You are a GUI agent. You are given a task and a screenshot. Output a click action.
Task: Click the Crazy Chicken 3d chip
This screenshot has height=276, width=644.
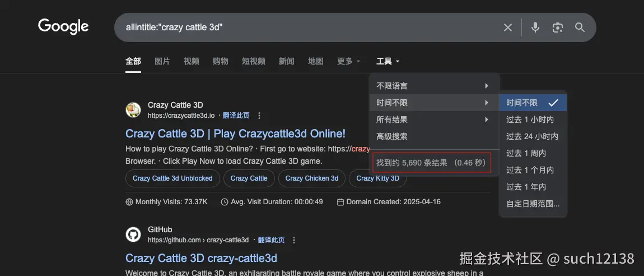coord(312,178)
